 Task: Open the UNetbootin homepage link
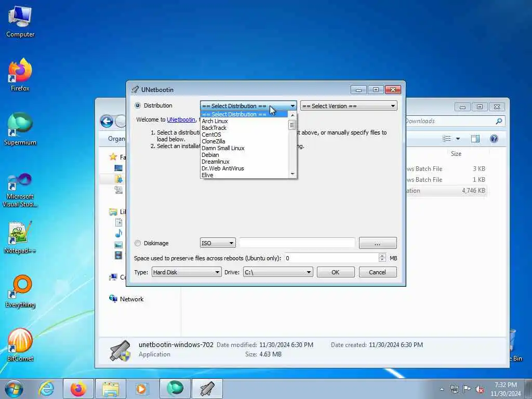click(x=181, y=119)
